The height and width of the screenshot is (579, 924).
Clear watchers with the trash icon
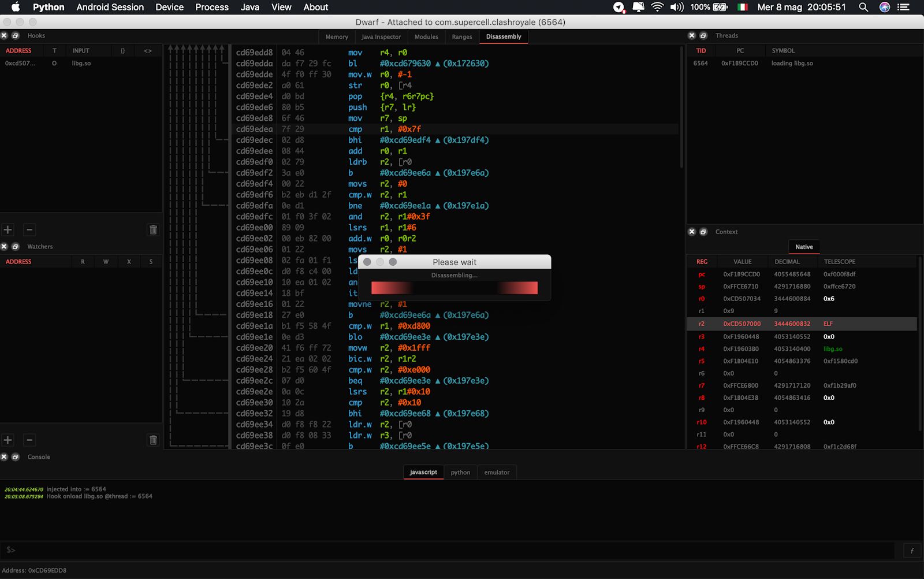tap(152, 440)
